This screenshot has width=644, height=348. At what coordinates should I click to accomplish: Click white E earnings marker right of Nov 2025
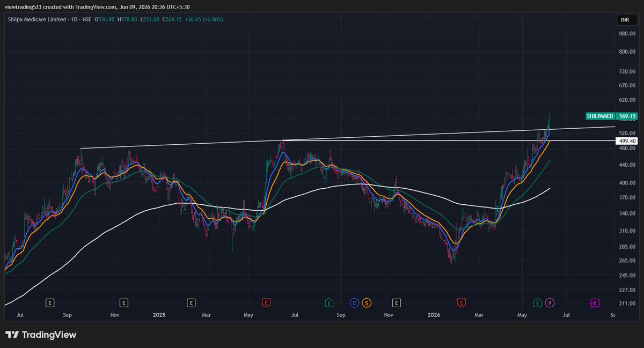click(397, 303)
